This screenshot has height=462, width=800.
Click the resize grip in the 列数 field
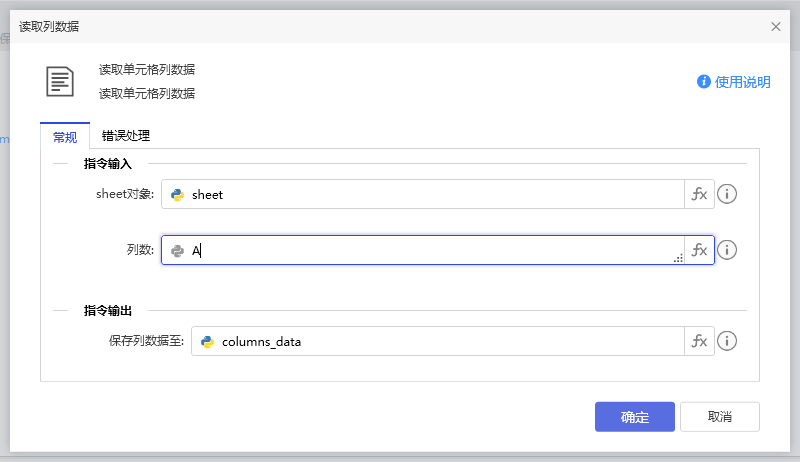(678, 259)
